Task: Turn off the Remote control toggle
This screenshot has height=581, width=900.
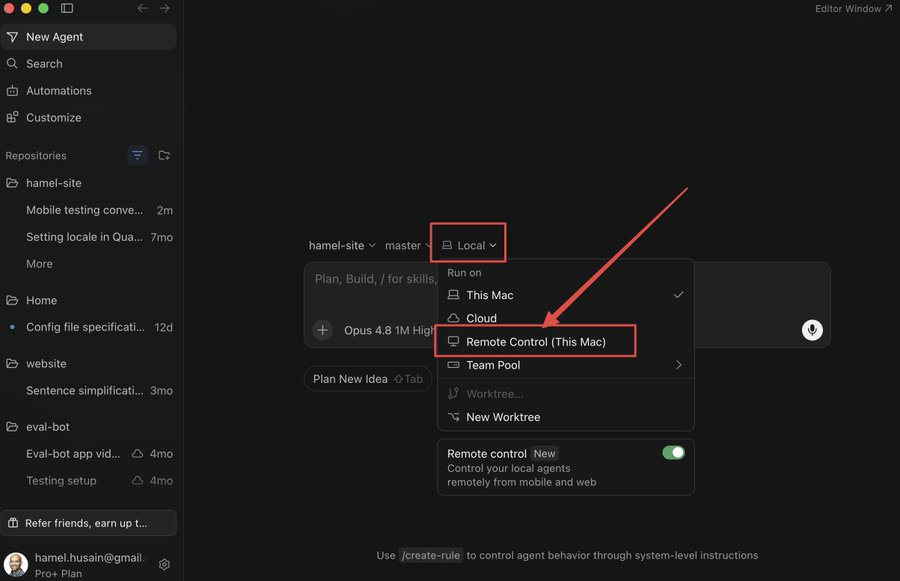Action: [x=673, y=452]
